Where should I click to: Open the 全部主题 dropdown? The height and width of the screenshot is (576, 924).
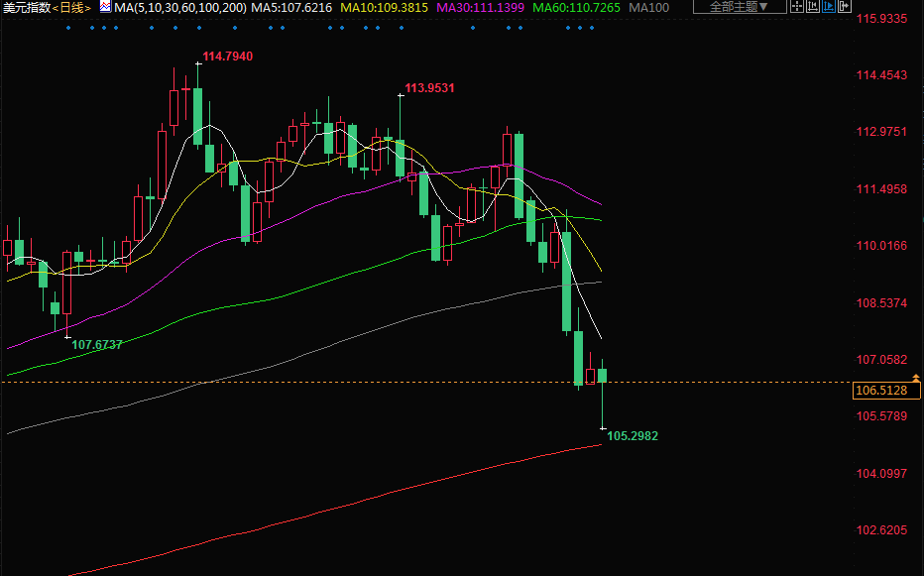click(739, 7)
